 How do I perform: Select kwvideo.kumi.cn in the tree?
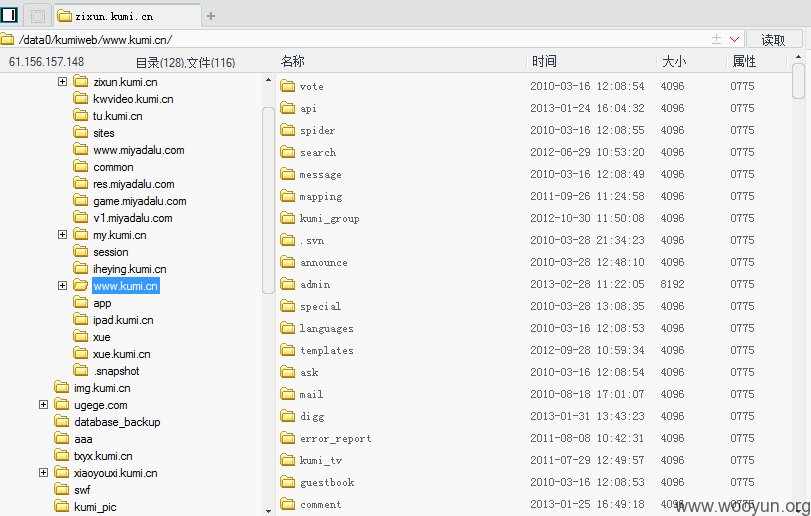133,99
